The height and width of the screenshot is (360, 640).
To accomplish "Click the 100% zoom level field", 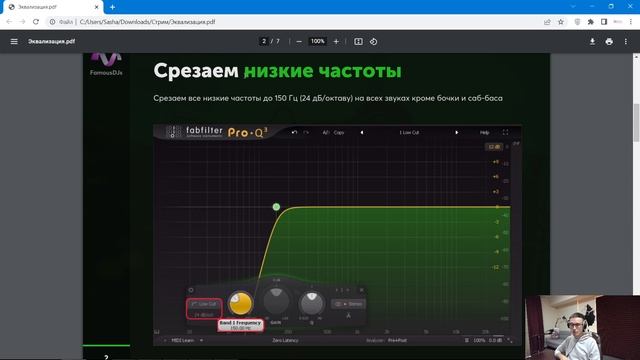I will [318, 41].
